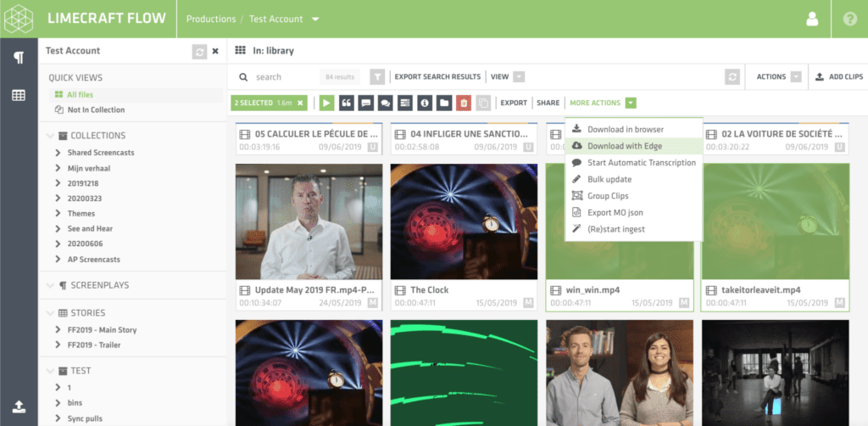
Task: Open the screenplay paragraph icon in the left rail
Action: 19,58
